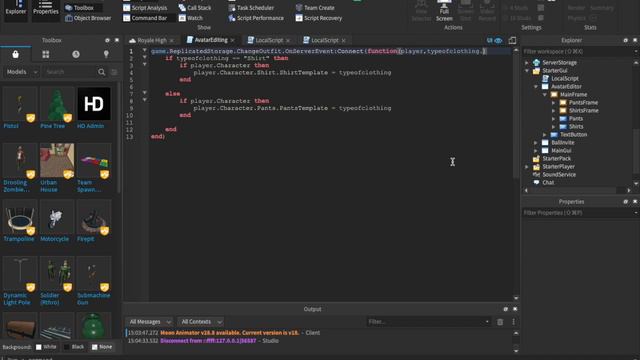
Task: Open the All Messages dropdown
Action: (149, 322)
